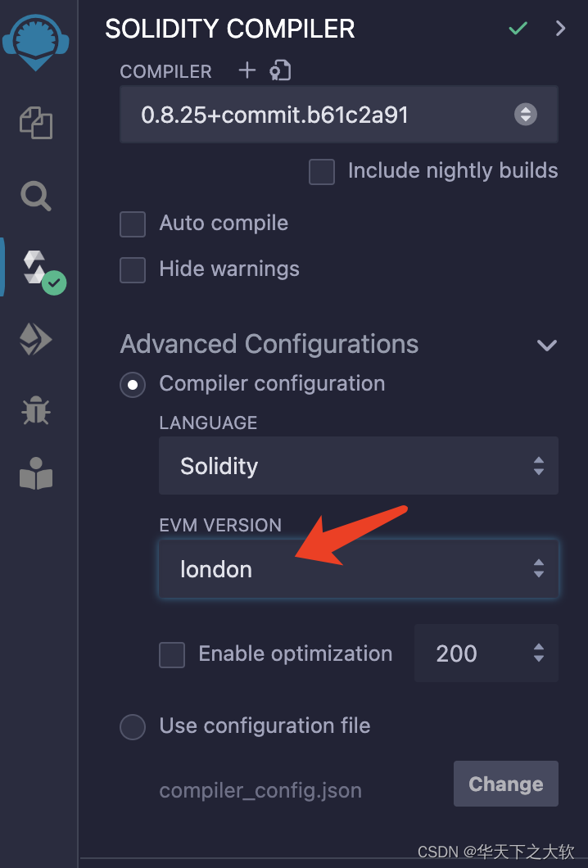Click the license file icon next to COMPILER
The width and height of the screenshot is (588, 868).
click(x=280, y=70)
